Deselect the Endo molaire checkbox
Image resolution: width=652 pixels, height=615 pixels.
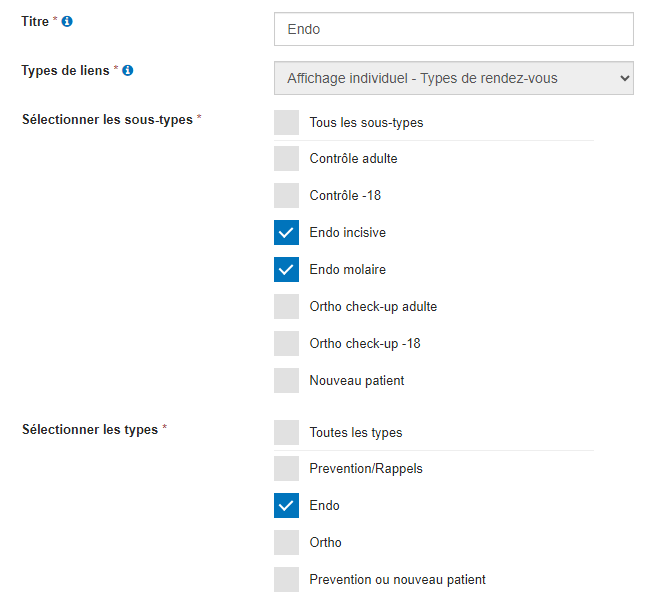pyautogui.click(x=286, y=270)
